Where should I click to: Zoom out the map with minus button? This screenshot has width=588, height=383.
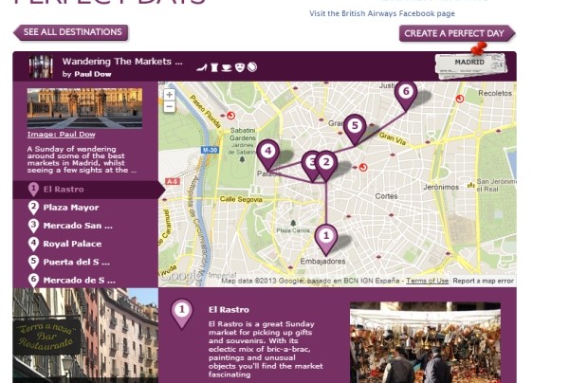(x=170, y=107)
